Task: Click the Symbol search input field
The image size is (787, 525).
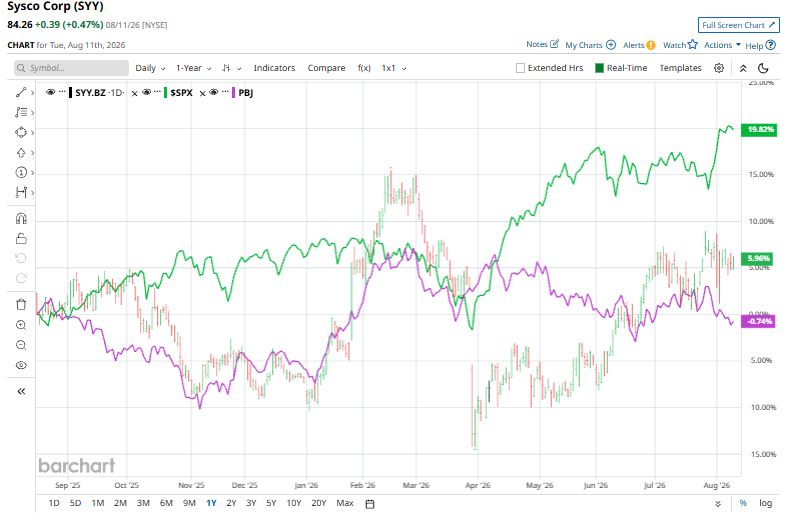Action: click(x=71, y=68)
